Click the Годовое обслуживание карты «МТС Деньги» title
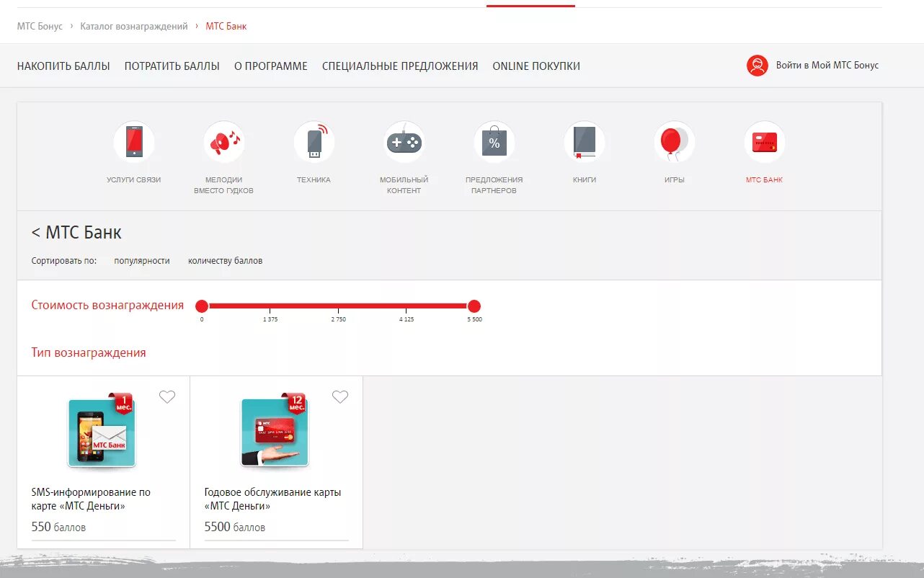Viewport: 924px width, 578px height. [x=272, y=499]
